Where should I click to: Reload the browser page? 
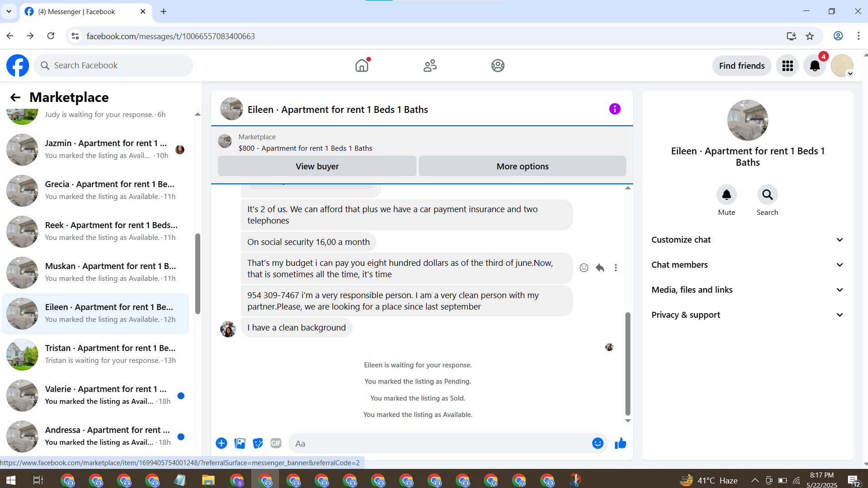[51, 36]
